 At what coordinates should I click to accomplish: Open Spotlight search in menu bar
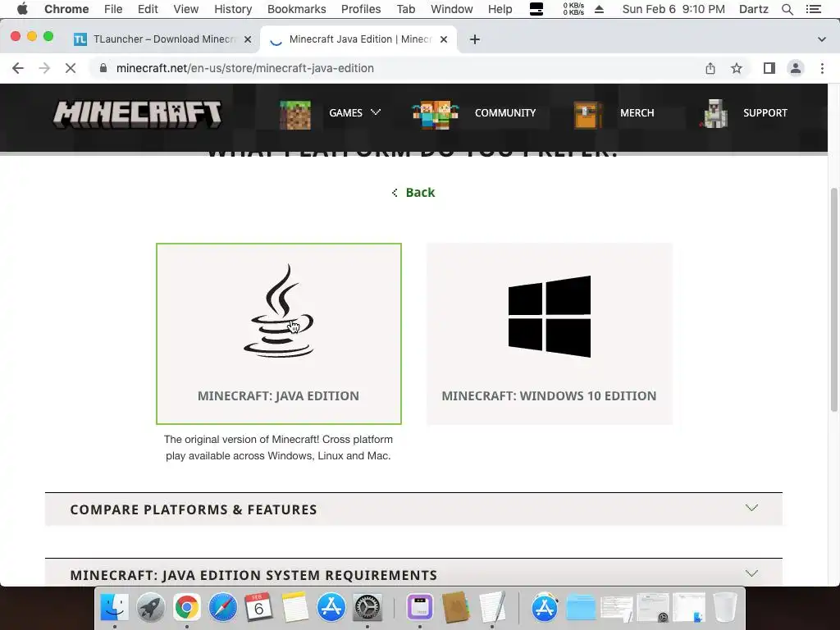click(787, 9)
